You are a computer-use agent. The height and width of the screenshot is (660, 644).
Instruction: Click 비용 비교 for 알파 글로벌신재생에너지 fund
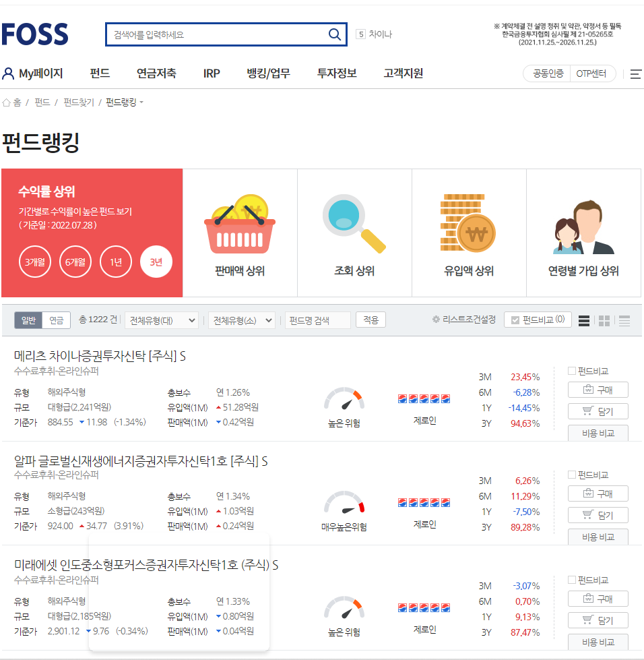click(x=598, y=537)
